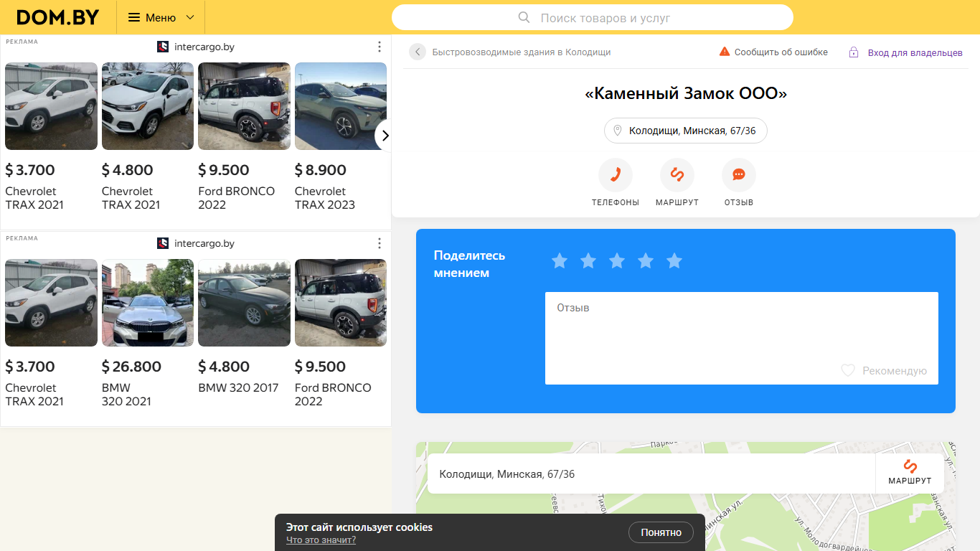Click the address chip Колодищи, Минская, 67/36
The image size is (980, 551).
686,131
